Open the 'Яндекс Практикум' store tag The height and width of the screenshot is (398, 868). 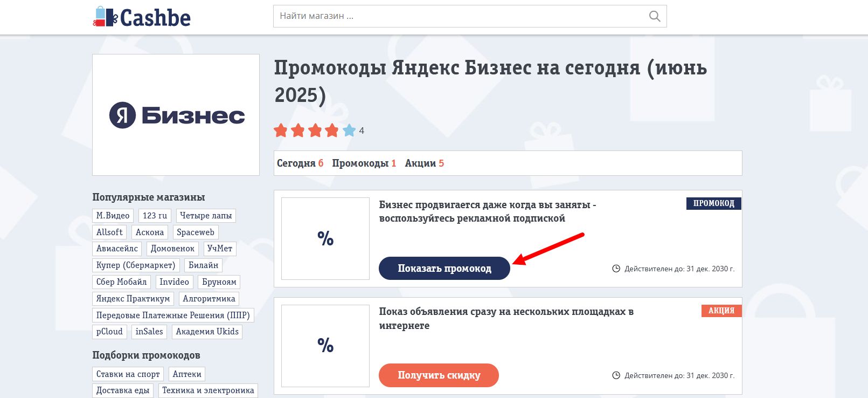point(133,299)
